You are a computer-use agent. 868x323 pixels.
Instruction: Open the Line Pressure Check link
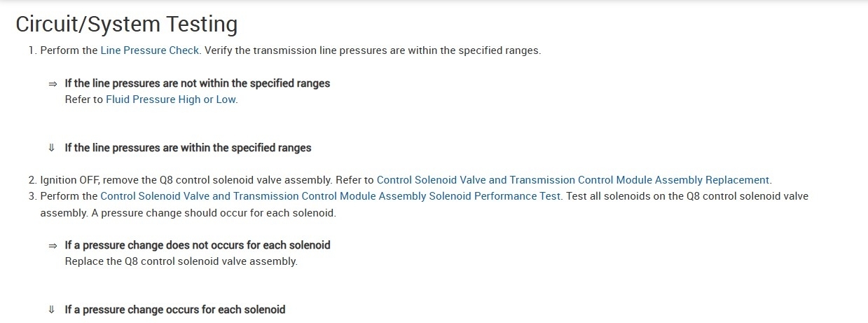pyautogui.click(x=150, y=50)
